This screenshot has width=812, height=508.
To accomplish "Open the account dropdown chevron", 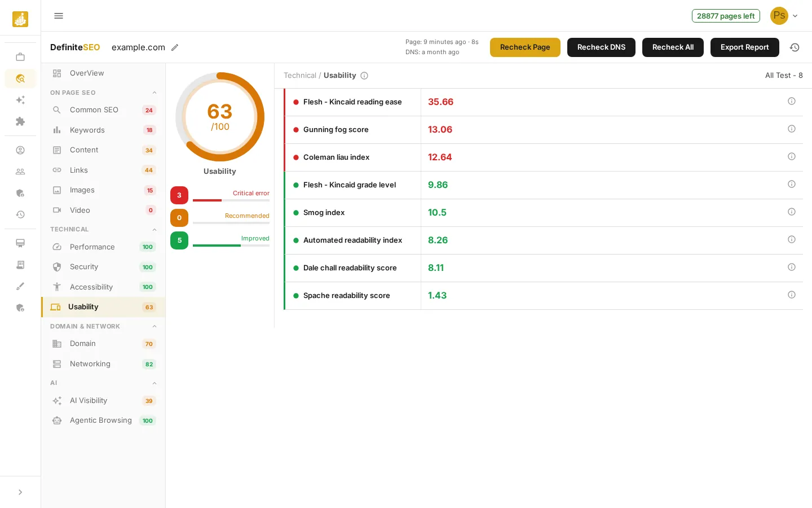I will (795, 16).
